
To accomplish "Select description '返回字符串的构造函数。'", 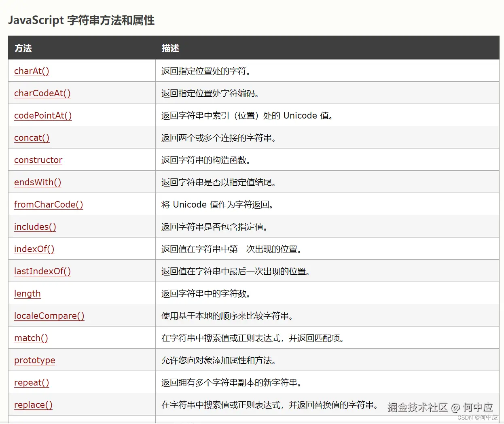I will pos(206,160).
